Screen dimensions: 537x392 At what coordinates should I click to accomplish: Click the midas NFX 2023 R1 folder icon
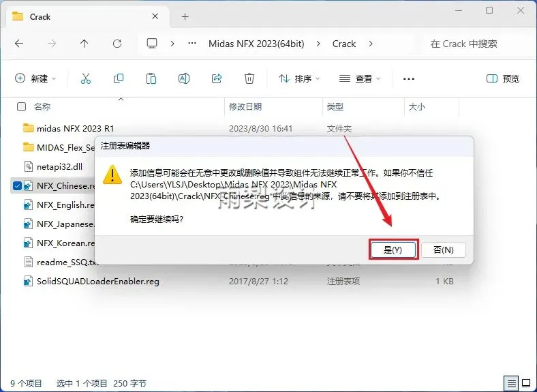[28, 128]
